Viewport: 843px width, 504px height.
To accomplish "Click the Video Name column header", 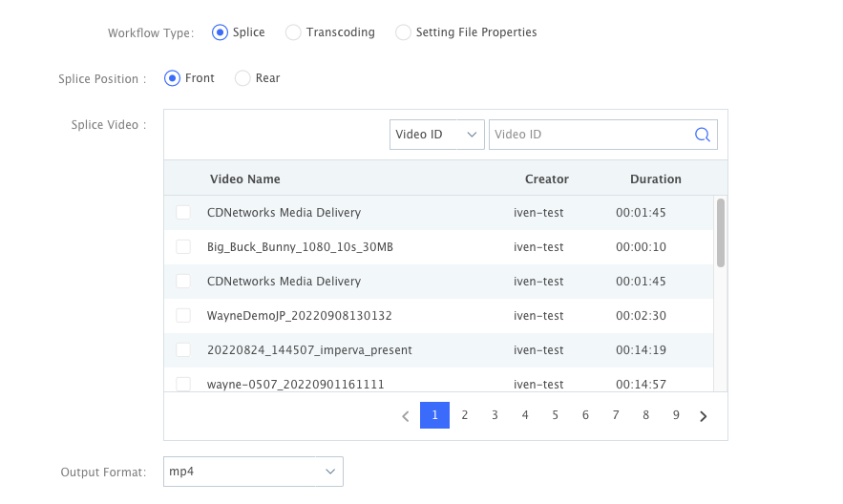I will 245,178.
